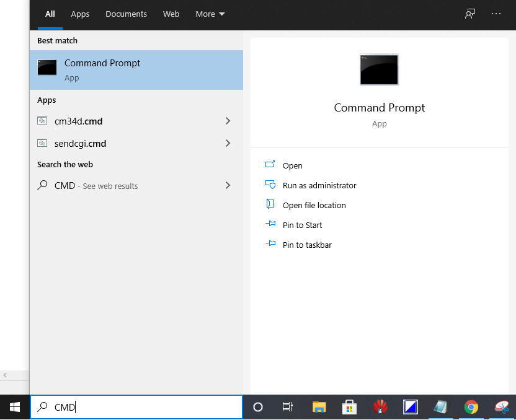Select Command Prompt best match result

click(x=136, y=70)
